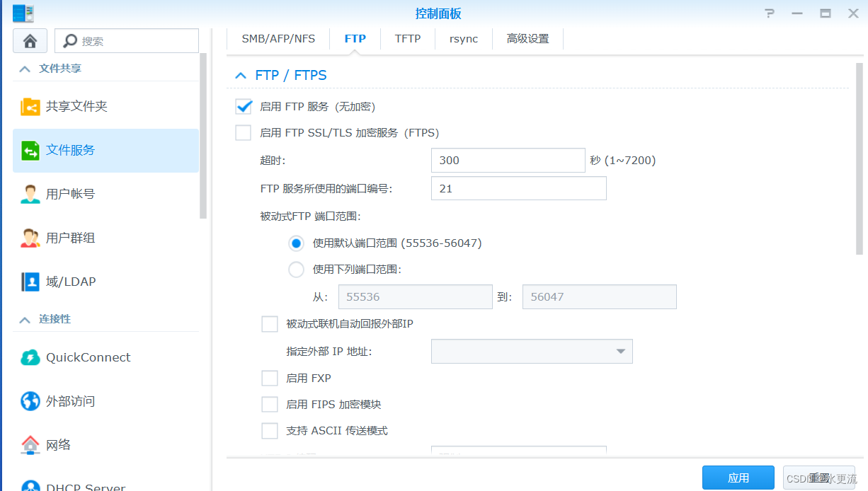Open User Group (用户群组) icon
Screen dimensions: 868x491
[x=30, y=238]
